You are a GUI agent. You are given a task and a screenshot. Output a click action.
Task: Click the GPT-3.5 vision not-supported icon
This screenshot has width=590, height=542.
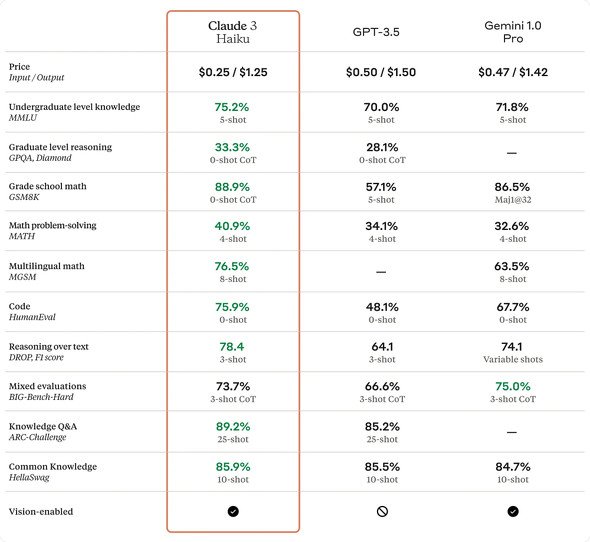[x=382, y=511]
